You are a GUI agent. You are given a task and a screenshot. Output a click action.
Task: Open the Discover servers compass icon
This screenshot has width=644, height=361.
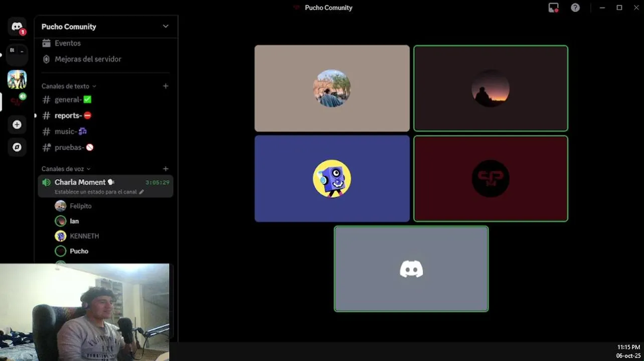[17, 147]
